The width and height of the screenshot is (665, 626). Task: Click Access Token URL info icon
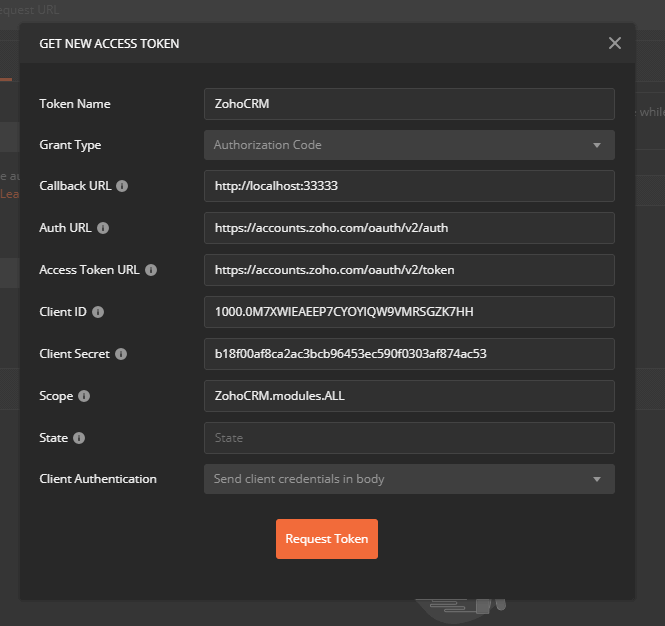pos(151,270)
